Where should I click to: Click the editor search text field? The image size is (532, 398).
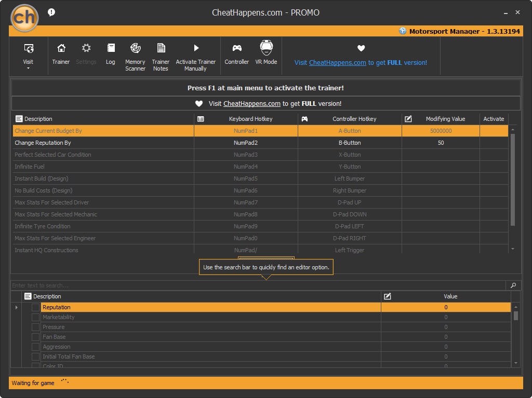click(258, 285)
